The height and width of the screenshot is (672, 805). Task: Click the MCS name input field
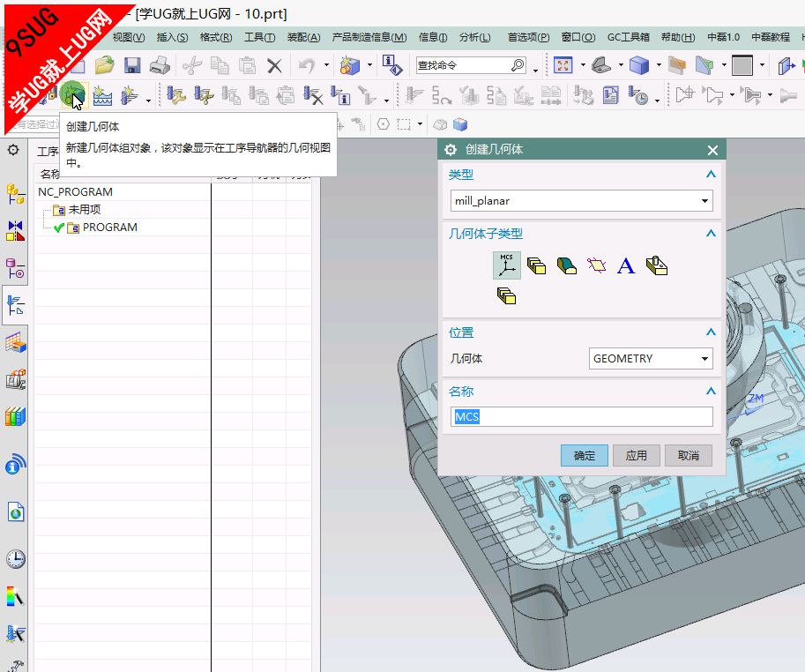(582, 416)
